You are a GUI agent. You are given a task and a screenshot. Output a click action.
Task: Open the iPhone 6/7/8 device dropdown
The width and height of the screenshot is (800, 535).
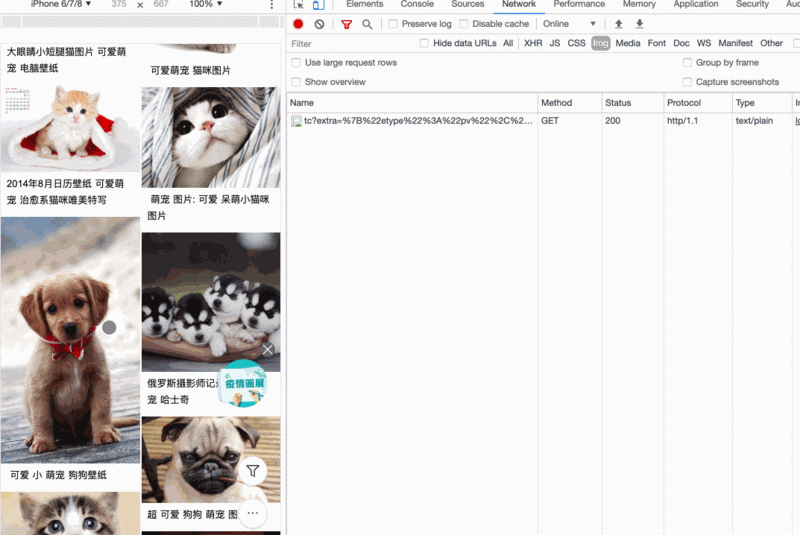point(61,4)
